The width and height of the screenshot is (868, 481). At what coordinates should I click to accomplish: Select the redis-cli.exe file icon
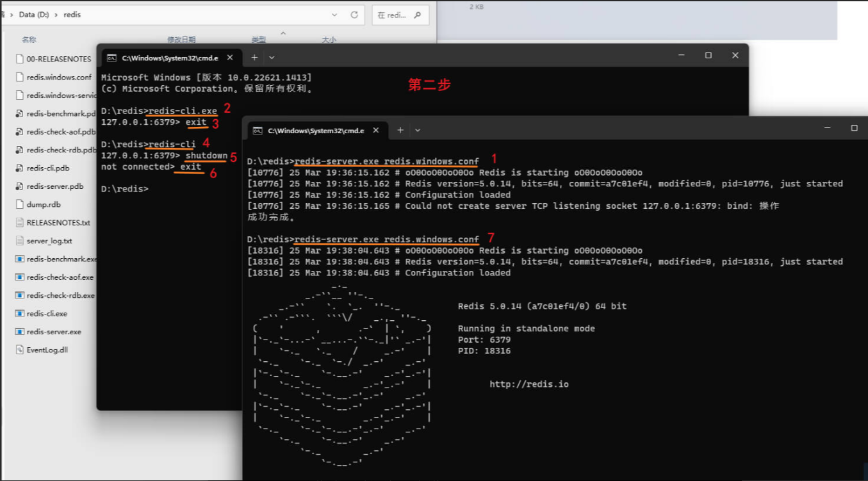20,314
